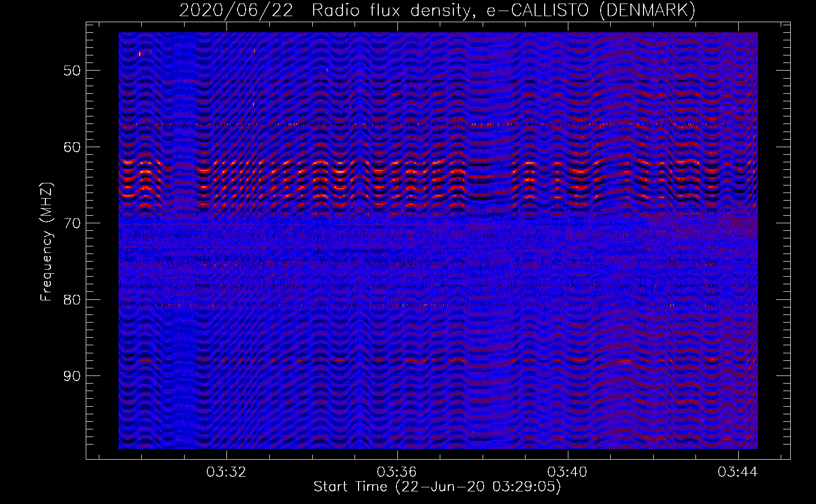Click the 80 frequency tick label
Image resolution: width=816 pixels, height=504 pixels.
click(x=72, y=300)
